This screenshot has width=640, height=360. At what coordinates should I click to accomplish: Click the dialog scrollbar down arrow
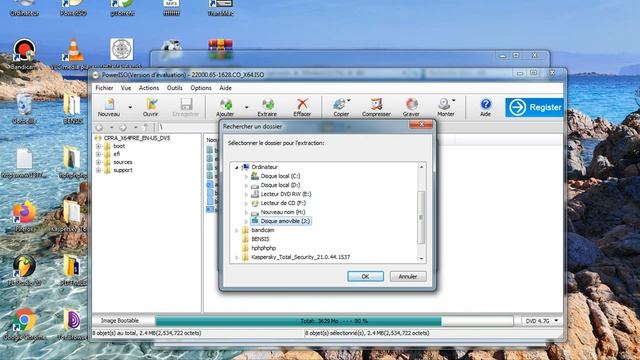coord(421,259)
